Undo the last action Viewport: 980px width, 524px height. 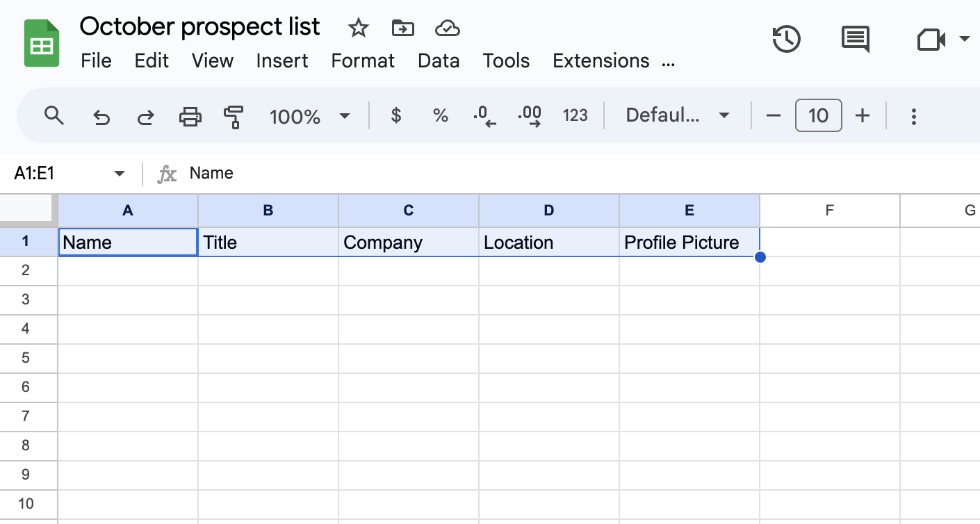pyautogui.click(x=101, y=117)
